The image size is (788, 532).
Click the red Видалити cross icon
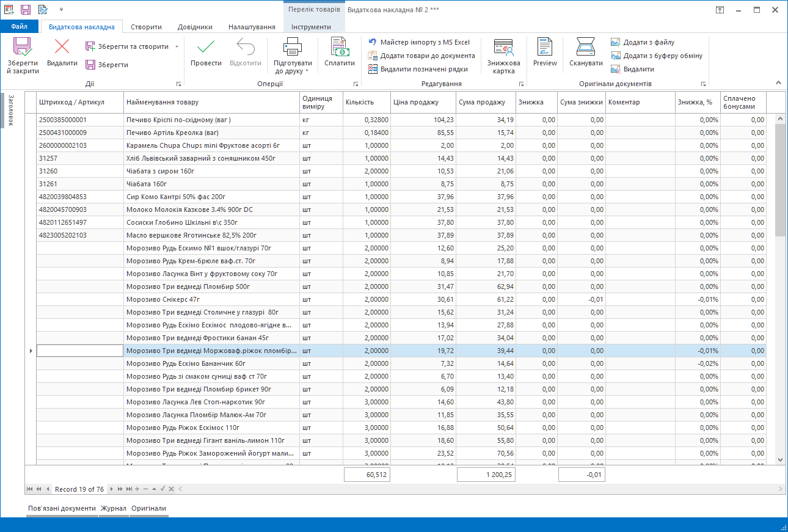62,46
